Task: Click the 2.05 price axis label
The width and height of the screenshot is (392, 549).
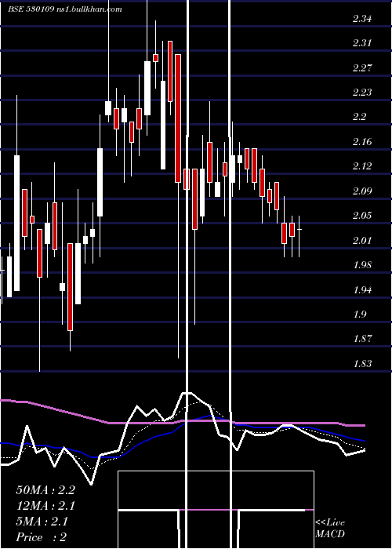Action: (x=362, y=216)
